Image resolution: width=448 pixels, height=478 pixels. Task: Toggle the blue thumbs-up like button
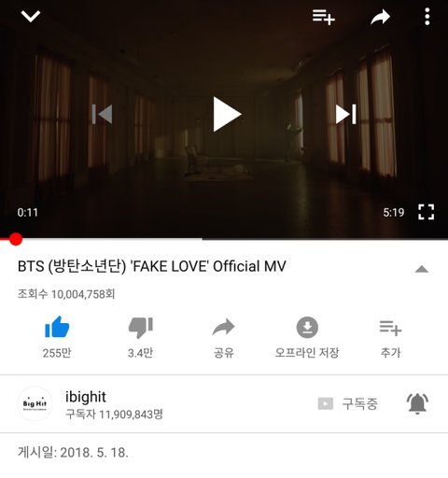[57, 327]
